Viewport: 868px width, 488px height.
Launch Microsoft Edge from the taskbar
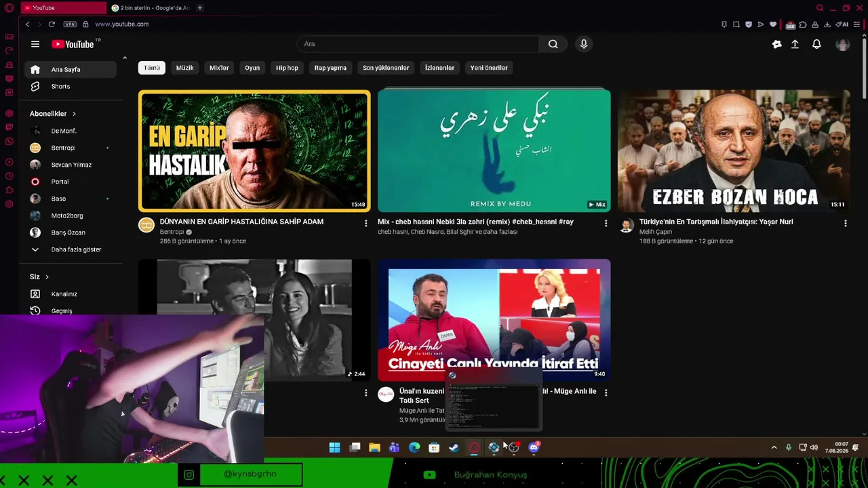[x=414, y=447]
